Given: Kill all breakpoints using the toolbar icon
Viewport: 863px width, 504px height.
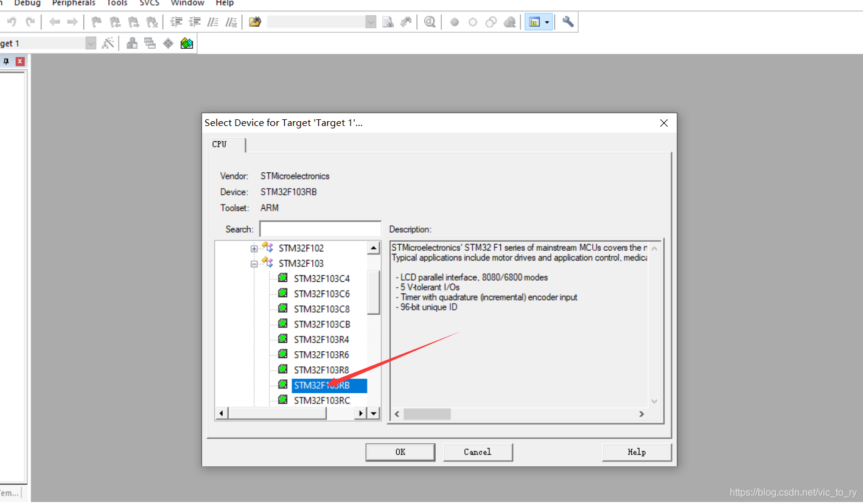Looking at the screenshot, I should (x=510, y=22).
